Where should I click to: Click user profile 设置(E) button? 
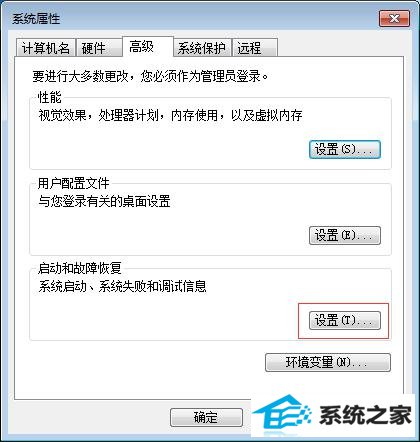click(345, 236)
